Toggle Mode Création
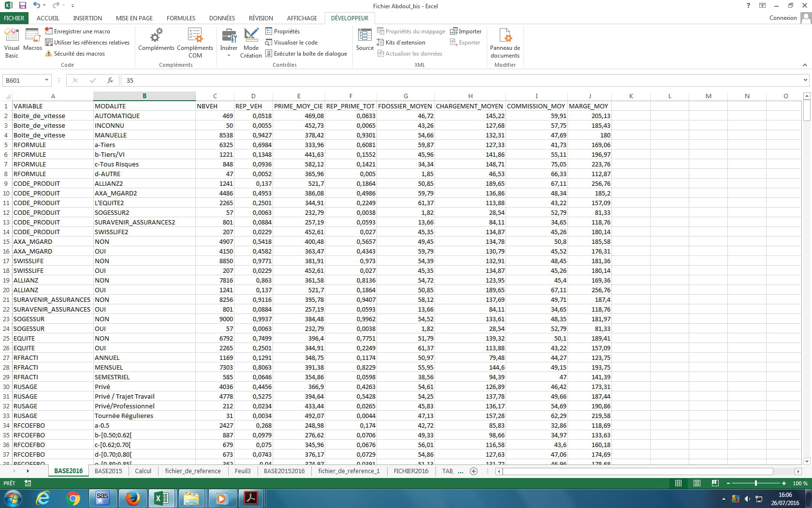 251,43
